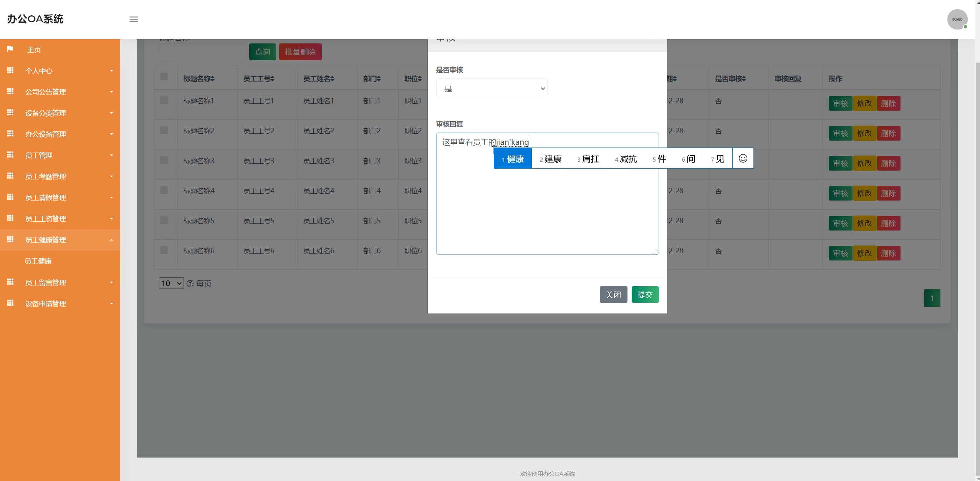Select IME candidate 2 建康
This screenshot has height=481, width=980.
tap(550, 159)
